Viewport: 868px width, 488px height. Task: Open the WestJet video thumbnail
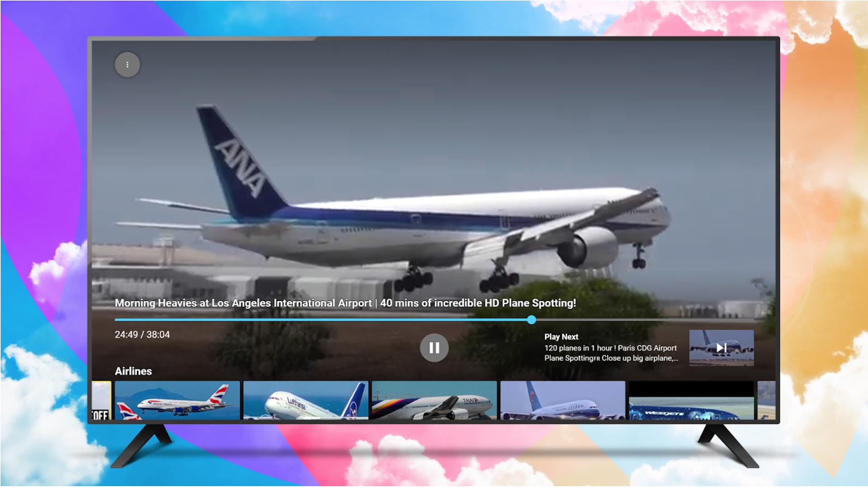(691, 400)
